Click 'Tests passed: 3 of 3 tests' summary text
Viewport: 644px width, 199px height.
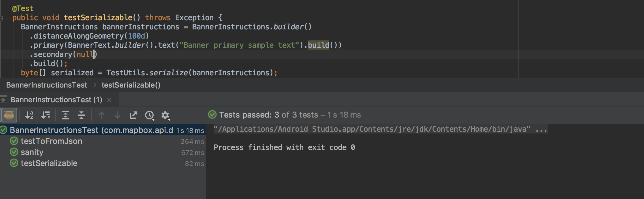(269, 115)
